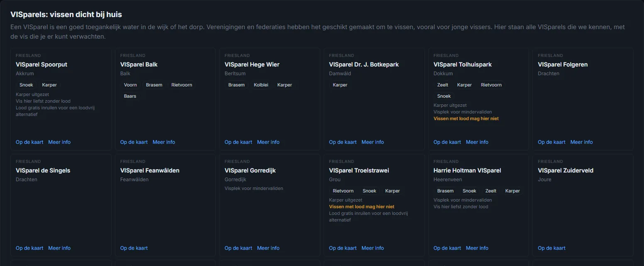The height and width of the screenshot is (266, 644).
Task: Click the 'VISparel de Singels' card title
Action: (43, 170)
